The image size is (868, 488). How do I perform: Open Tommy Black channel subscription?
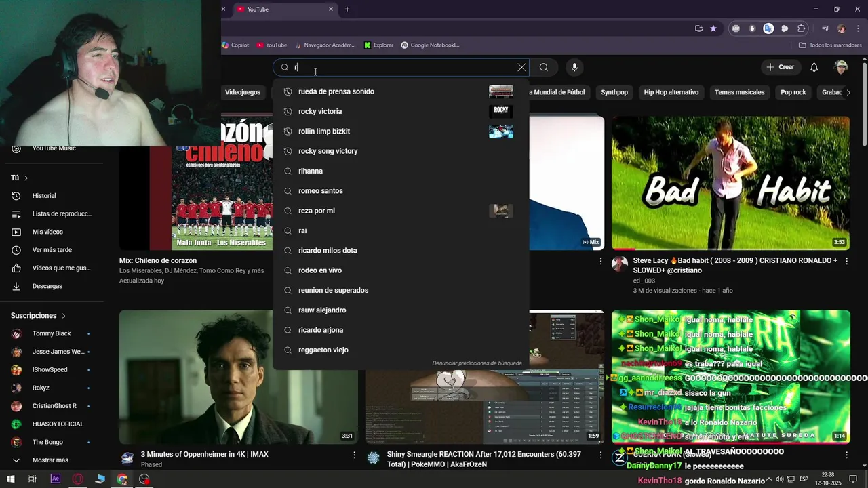[x=52, y=333]
